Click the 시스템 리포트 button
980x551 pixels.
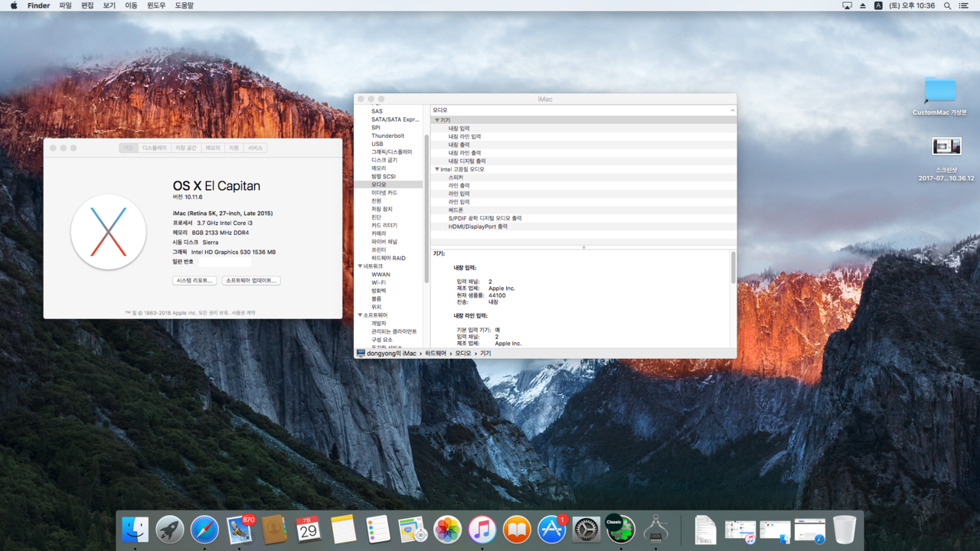coord(194,281)
